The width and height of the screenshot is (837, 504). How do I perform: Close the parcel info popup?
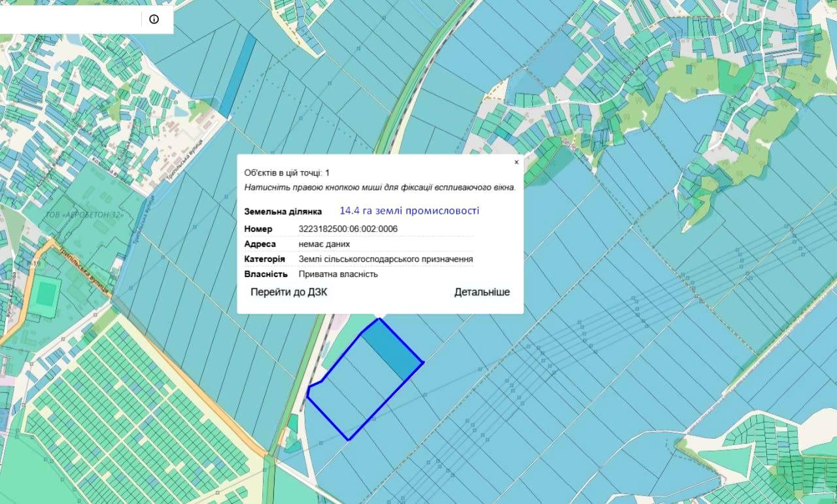pyautogui.click(x=516, y=162)
